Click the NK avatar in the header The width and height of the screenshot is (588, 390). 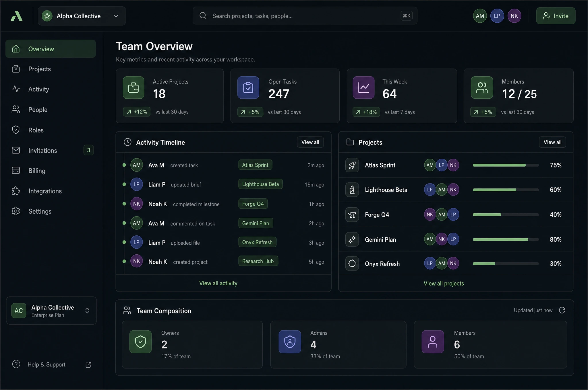(514, 16)
